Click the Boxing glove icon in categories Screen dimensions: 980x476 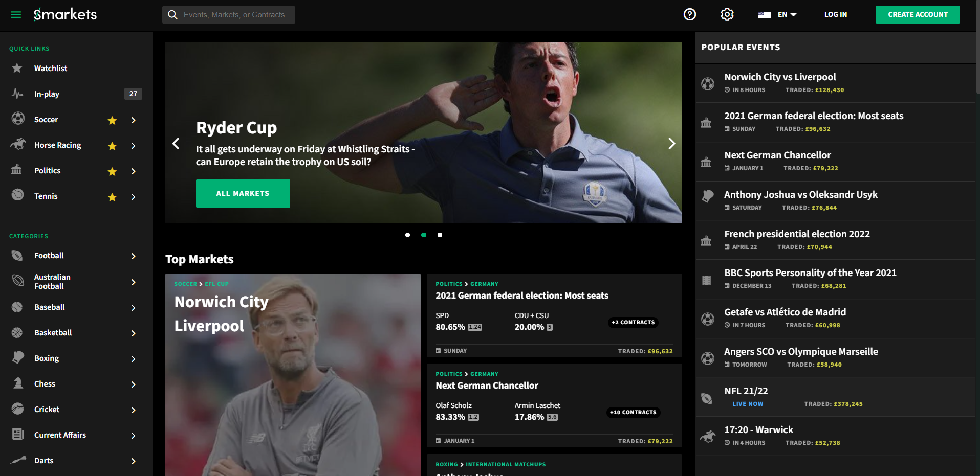click(x=18, y=358)
